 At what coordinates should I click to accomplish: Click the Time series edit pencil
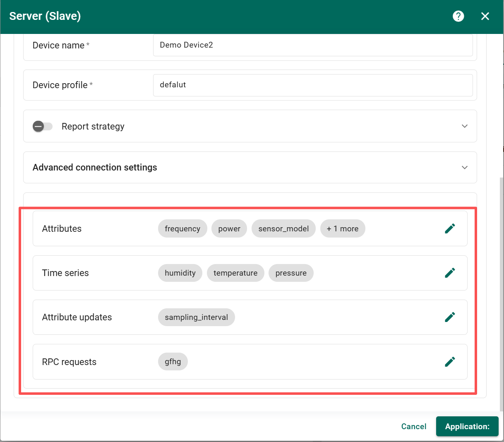tap(450, 273)
